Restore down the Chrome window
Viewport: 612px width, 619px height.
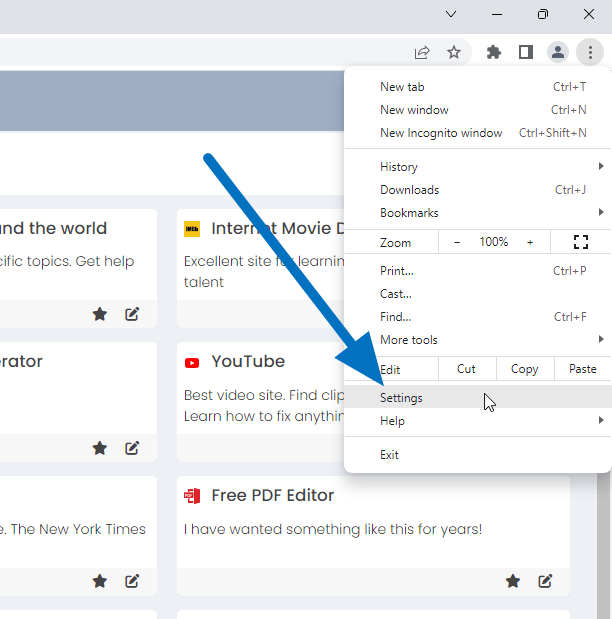coord(543,14)
